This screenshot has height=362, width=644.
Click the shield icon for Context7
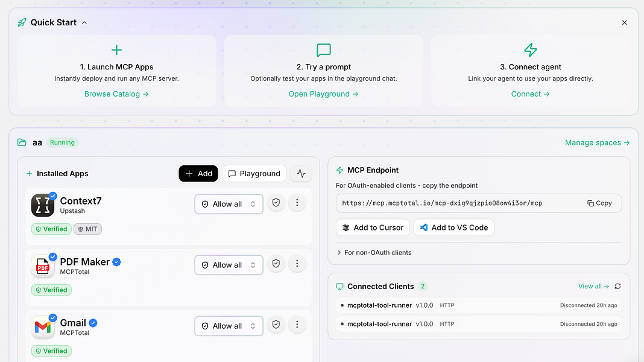tap(276, 203)
